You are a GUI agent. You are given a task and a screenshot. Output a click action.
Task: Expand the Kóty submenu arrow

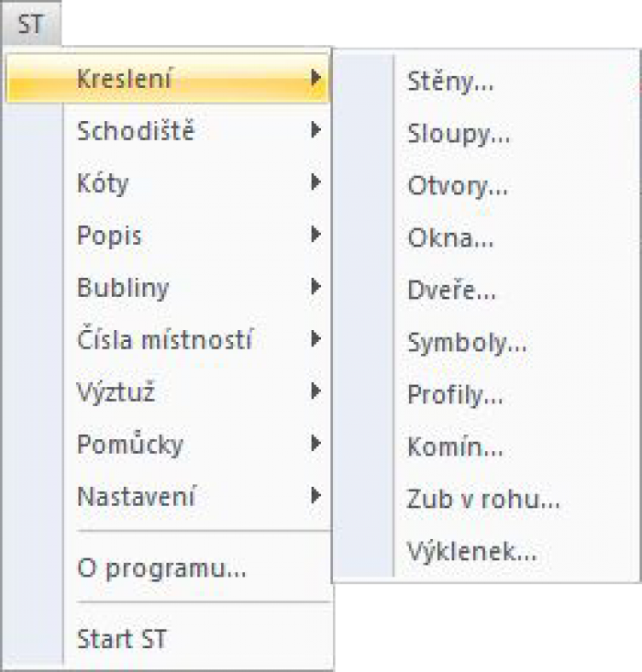[315, 182]
